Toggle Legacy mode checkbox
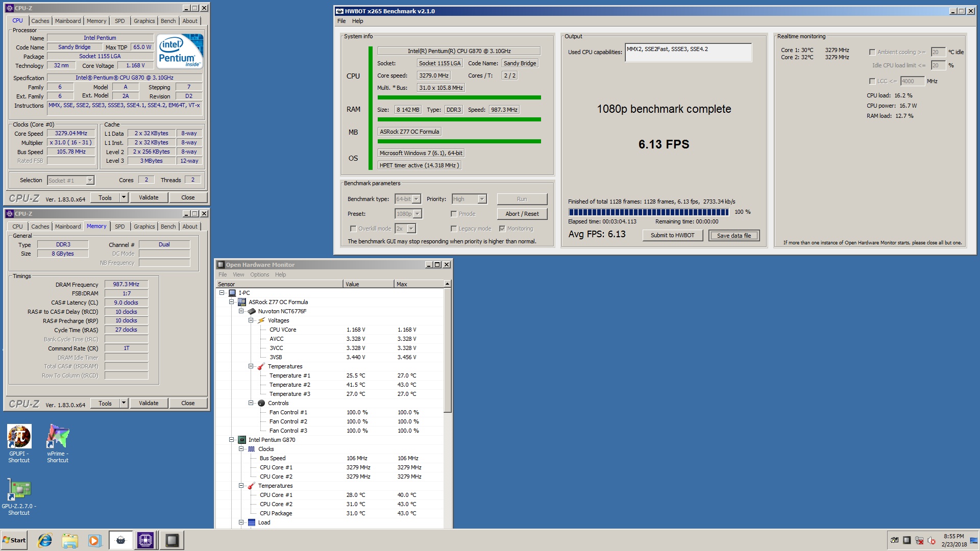 [x=454, y=229]
